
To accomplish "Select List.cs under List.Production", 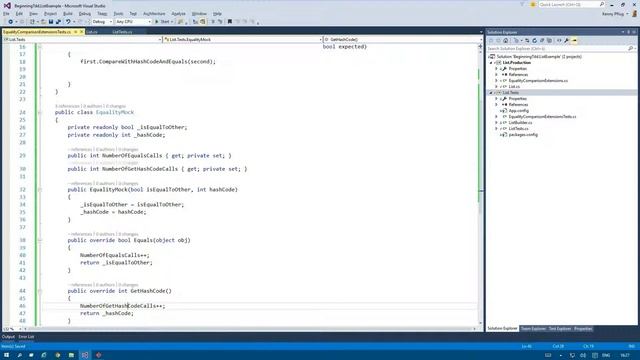I will point(514,87).
